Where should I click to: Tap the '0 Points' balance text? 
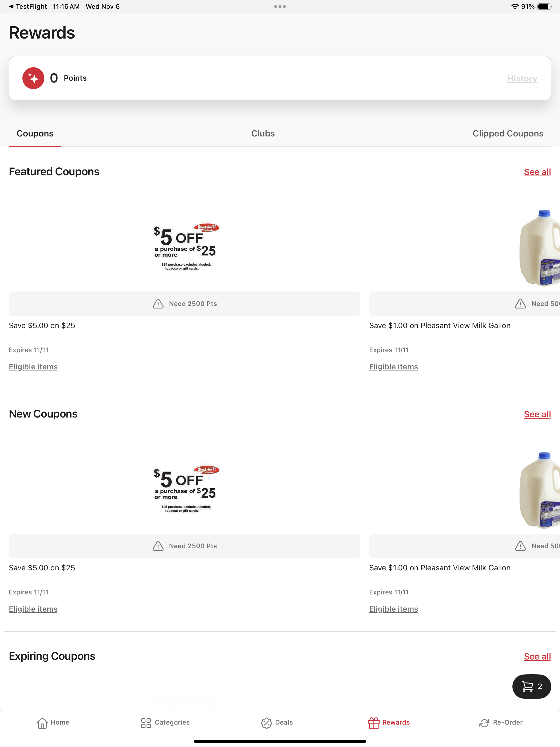(68, 78)
